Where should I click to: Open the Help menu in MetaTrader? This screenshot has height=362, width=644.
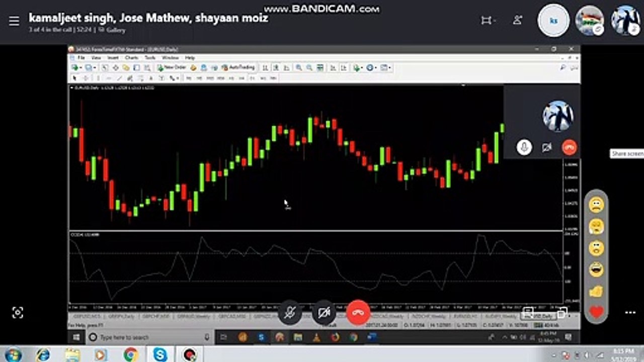point(190,58)
